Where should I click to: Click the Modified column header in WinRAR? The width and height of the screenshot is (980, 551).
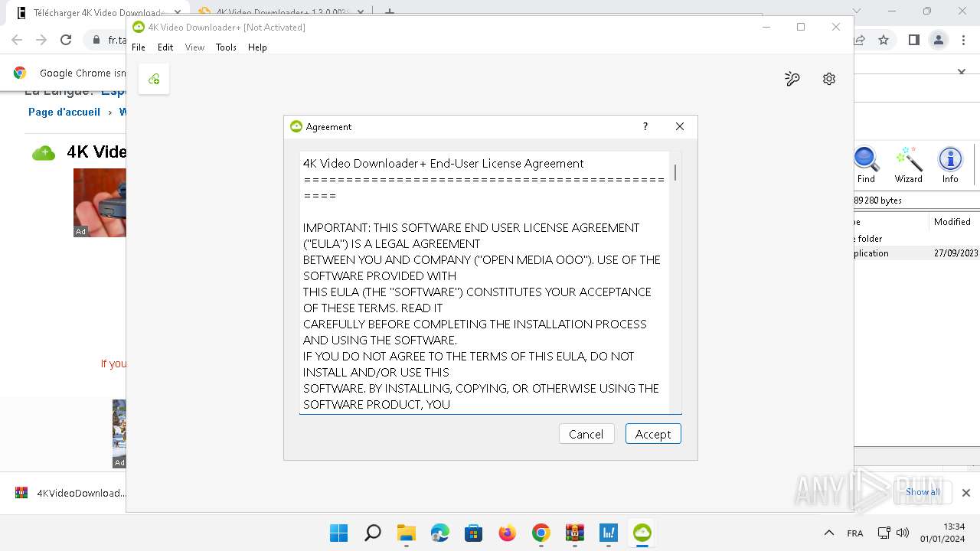coord(952,222)
